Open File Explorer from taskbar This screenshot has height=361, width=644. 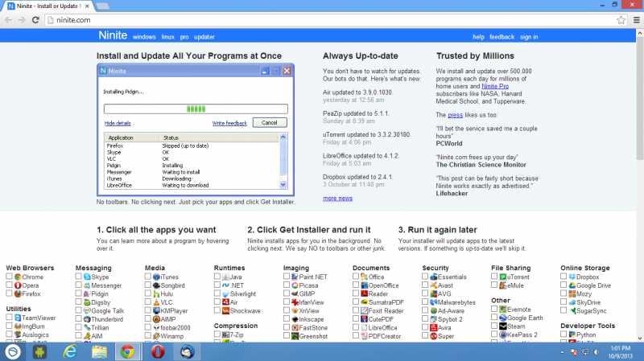point(99,352)
